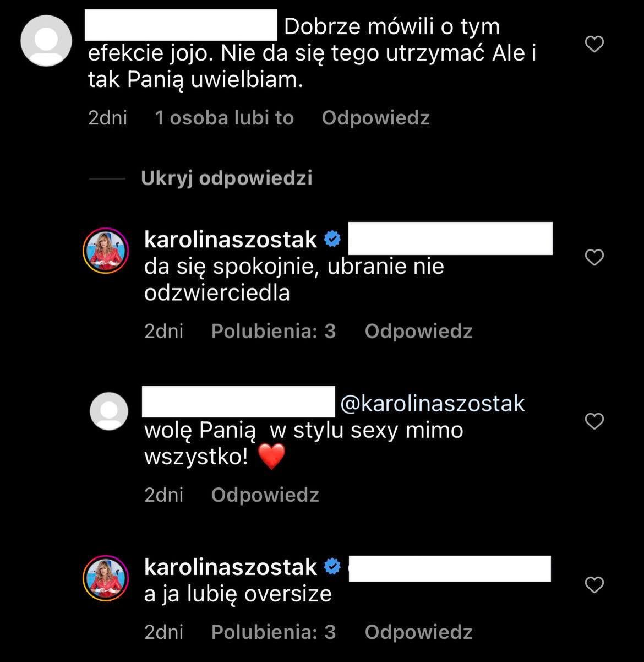Like the 'a ja lubię oversize' reply
Viewport: 644px width, 662px height.
tap(594, 584)
